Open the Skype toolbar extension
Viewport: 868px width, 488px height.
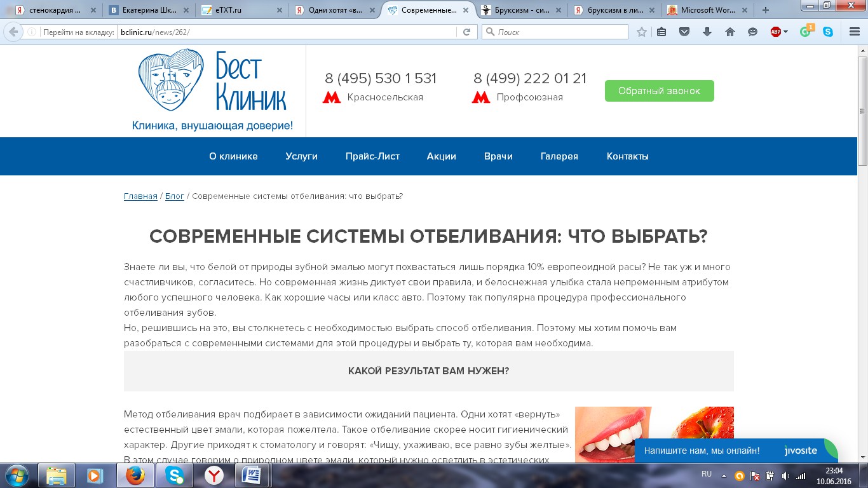pyautogui.click(x=828, y=32)
